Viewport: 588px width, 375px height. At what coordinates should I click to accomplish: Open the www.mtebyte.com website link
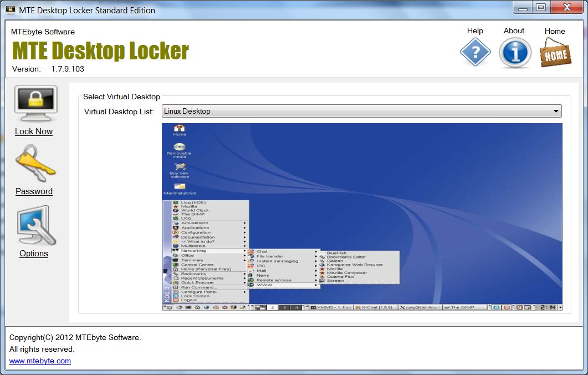pos(40,361)
